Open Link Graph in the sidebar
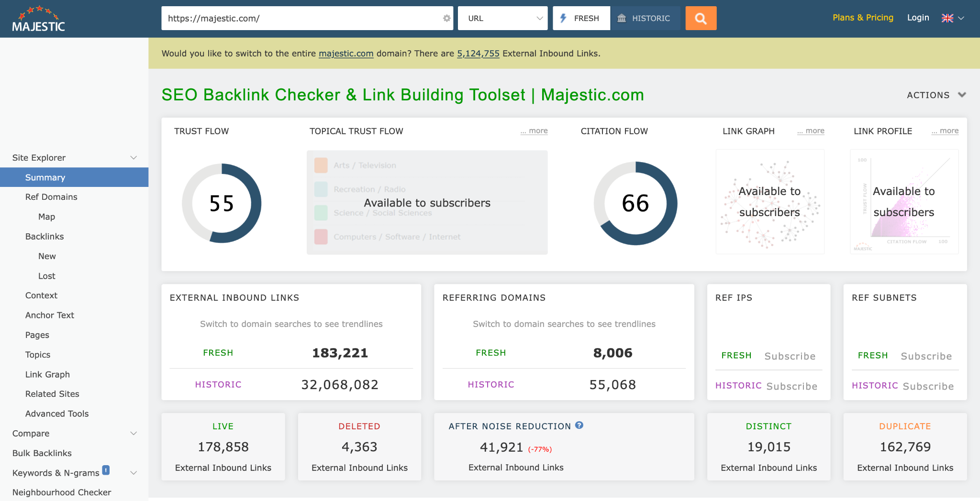Screen dimensions: 980x501 [x=47, y=374]
